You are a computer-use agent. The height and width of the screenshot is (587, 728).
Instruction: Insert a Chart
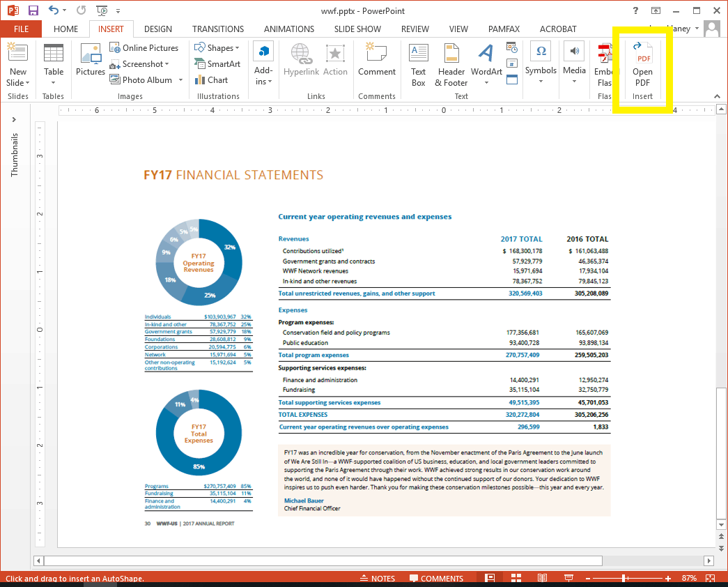211,80
